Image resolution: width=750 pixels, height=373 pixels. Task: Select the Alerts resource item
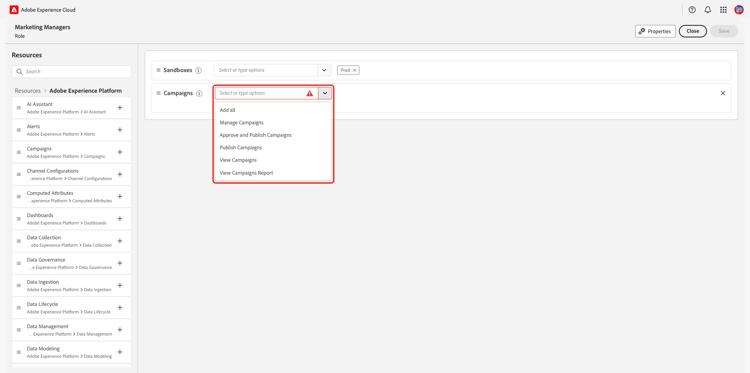click(71, 130)
